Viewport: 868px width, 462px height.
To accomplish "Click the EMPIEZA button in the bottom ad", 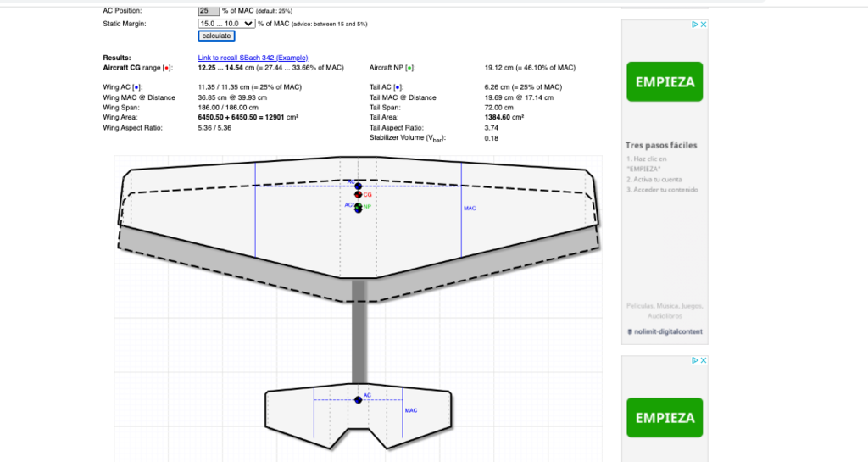I will [x=665, y=418].
